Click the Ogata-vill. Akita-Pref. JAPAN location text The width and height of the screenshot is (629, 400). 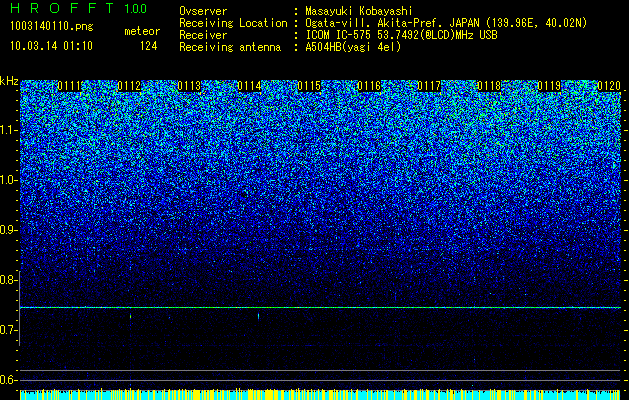(444, 23)
